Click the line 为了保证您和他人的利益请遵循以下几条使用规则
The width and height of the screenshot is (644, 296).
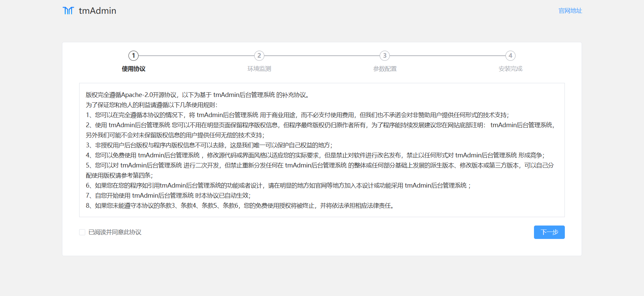pyautogui.click(x=152, y=105)
